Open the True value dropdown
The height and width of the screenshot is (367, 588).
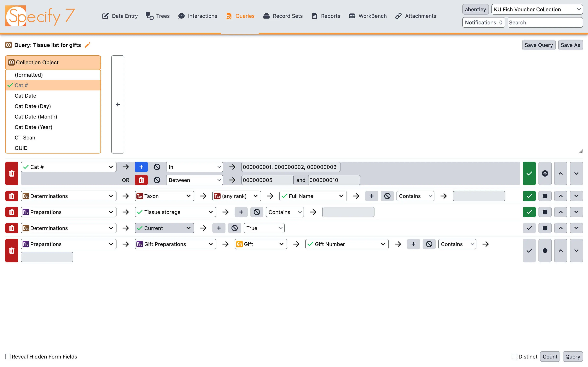[264, 228]
